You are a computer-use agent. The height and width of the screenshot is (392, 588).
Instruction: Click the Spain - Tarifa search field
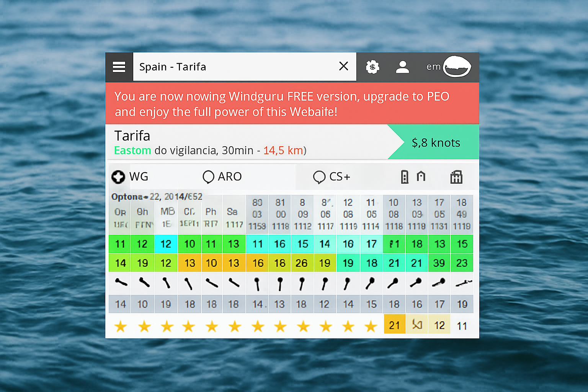(x=234, y=67)
